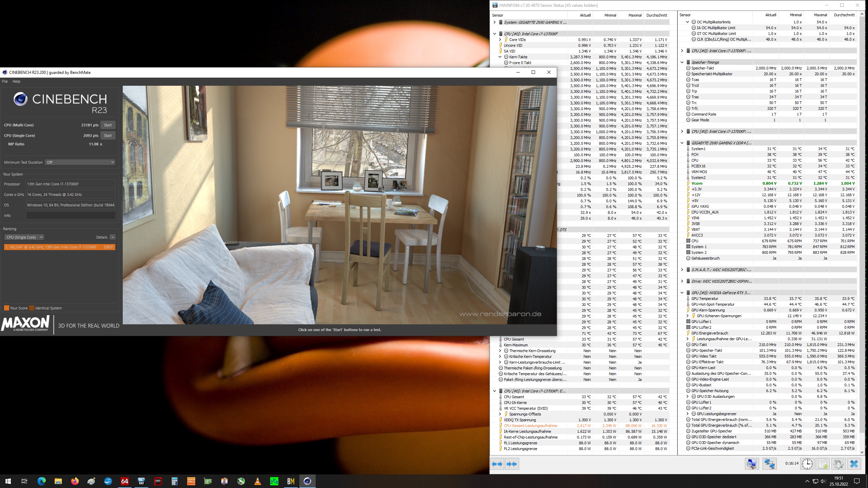The height and width of the screenshot is (488, 868).
Task: Click the CPU Single Core Start button
Action: [107, 135]
